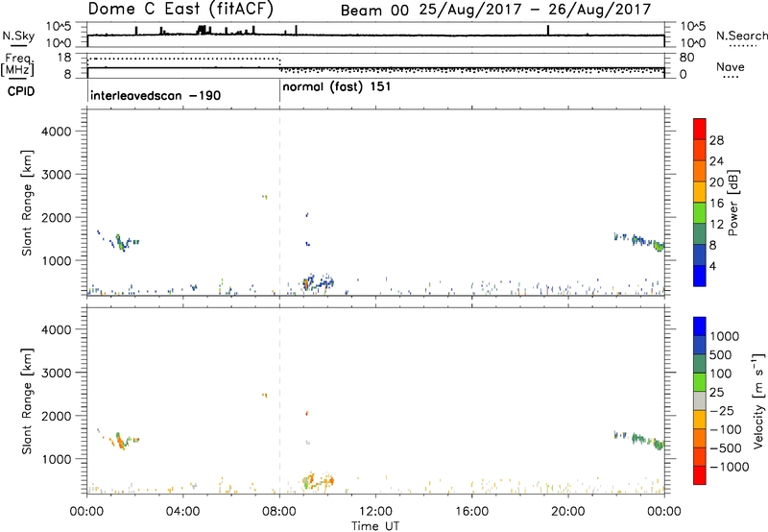Click the 'Beam 00' label
Screen dimensions: 768x532
tap(374, 11)
